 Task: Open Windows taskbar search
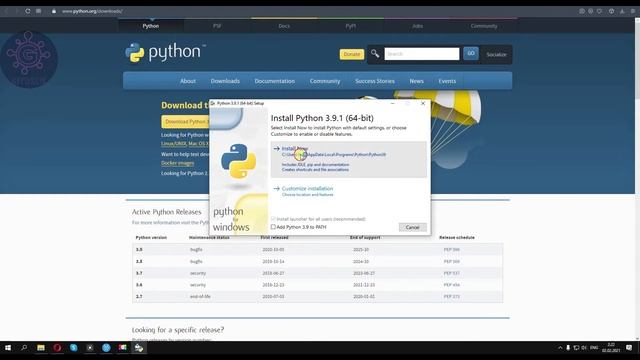24,348
